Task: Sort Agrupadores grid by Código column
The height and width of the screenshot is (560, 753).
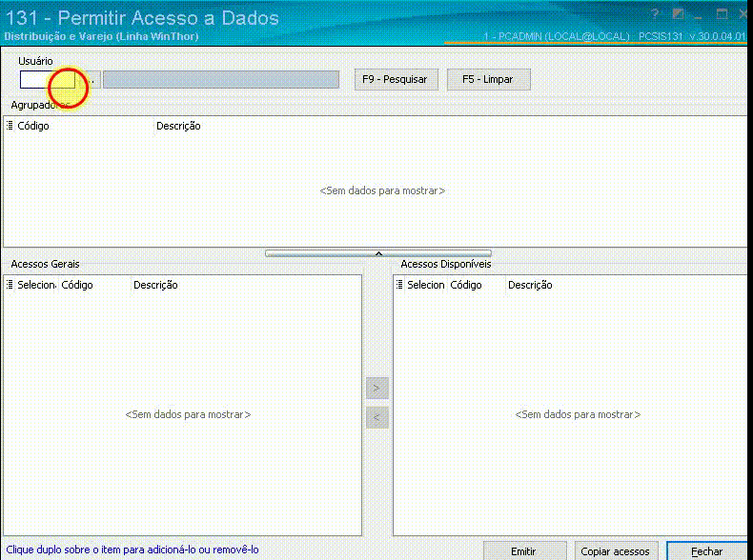Action: [33, 126]
